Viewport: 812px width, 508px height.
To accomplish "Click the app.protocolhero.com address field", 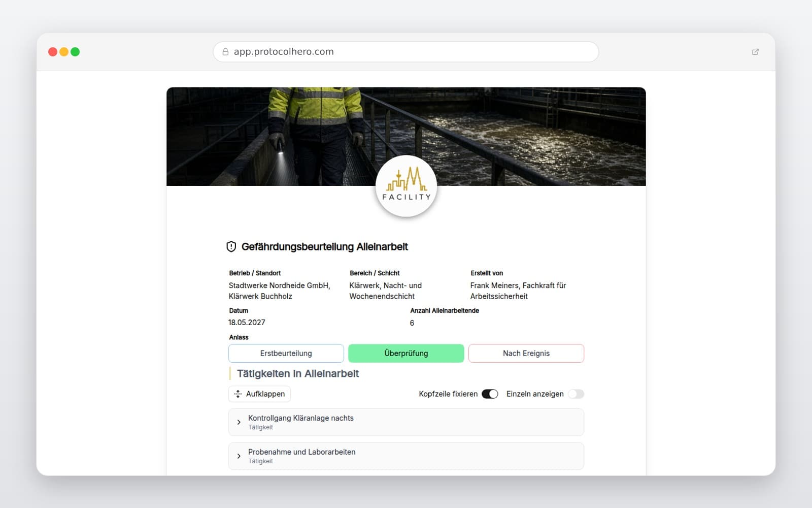I will [406, 52].
